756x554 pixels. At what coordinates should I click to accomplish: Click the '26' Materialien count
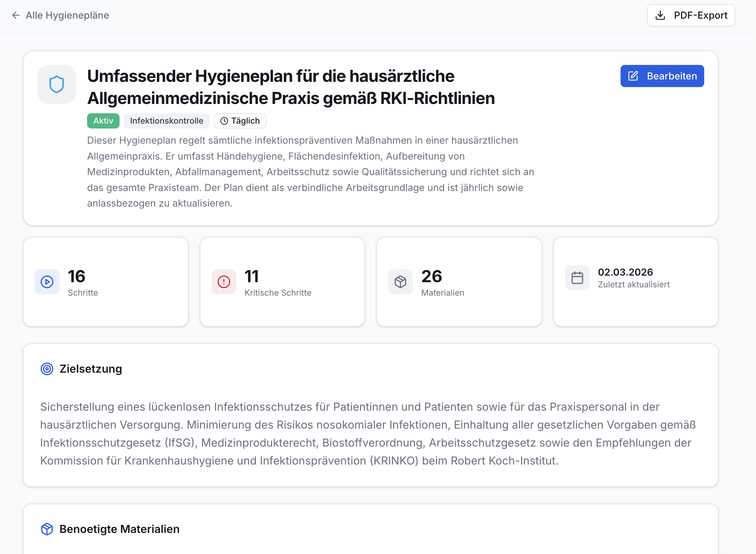point(432,276)
